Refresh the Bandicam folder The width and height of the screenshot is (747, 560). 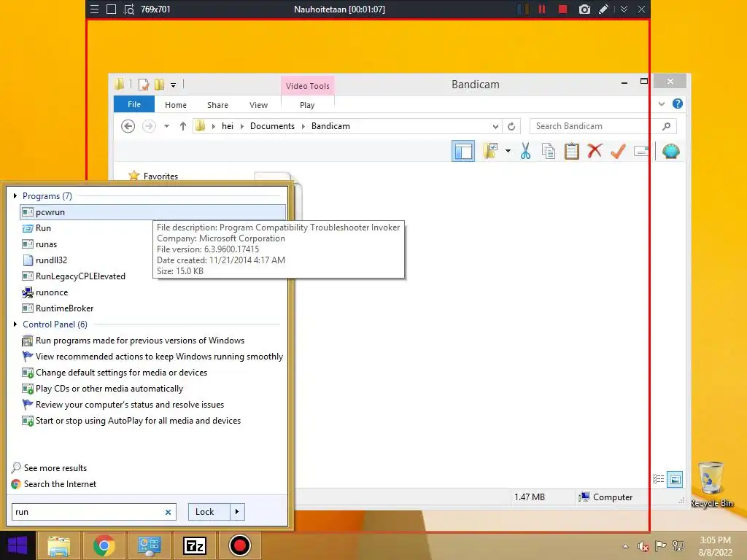pyautogui.click(x=511, y=126)
